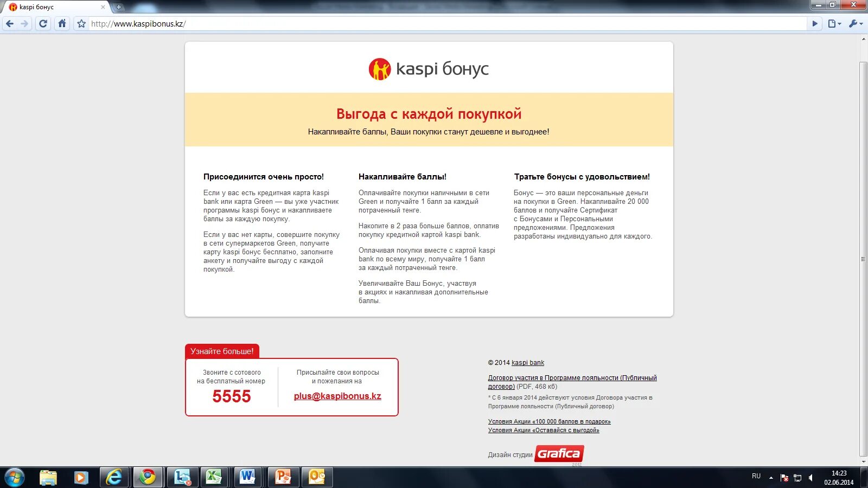The width and height of the screenshot is (868, 488).
Task: Go back with the browser back arrow
Action: pos(9,24)
